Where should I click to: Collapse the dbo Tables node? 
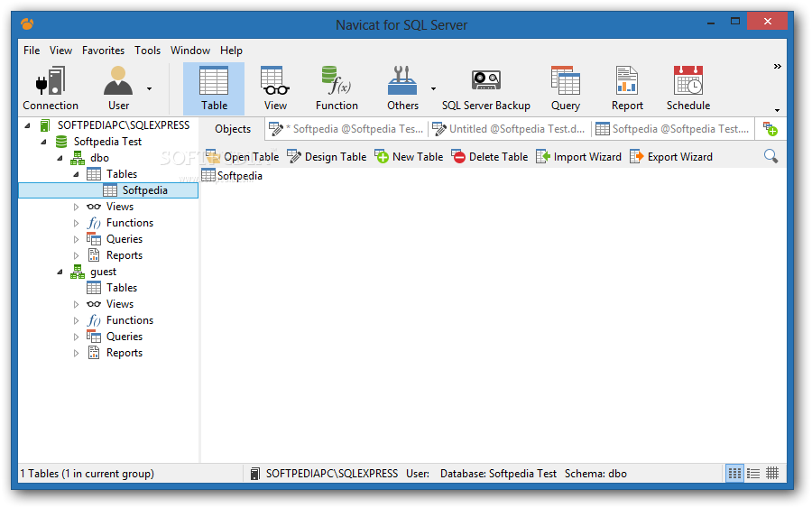coord(76,174)
